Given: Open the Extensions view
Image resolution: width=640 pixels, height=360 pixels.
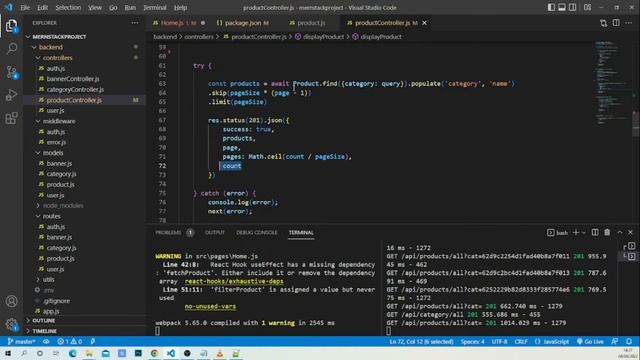Looking at the screenshot, I should (x=11, y=118).
